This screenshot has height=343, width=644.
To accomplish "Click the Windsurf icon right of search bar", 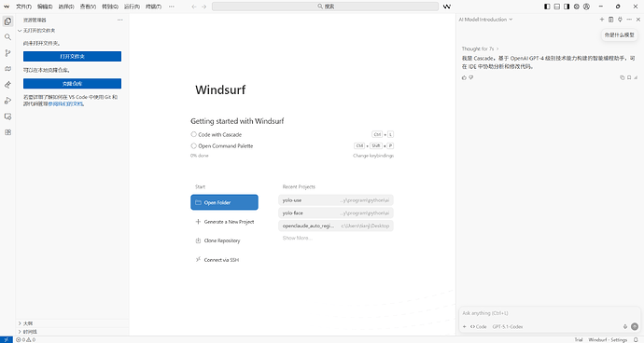I will [447, 7].
